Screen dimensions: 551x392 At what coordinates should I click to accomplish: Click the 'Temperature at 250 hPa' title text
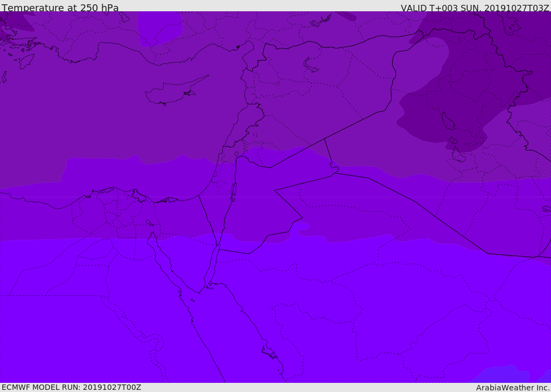click(60, 8)
